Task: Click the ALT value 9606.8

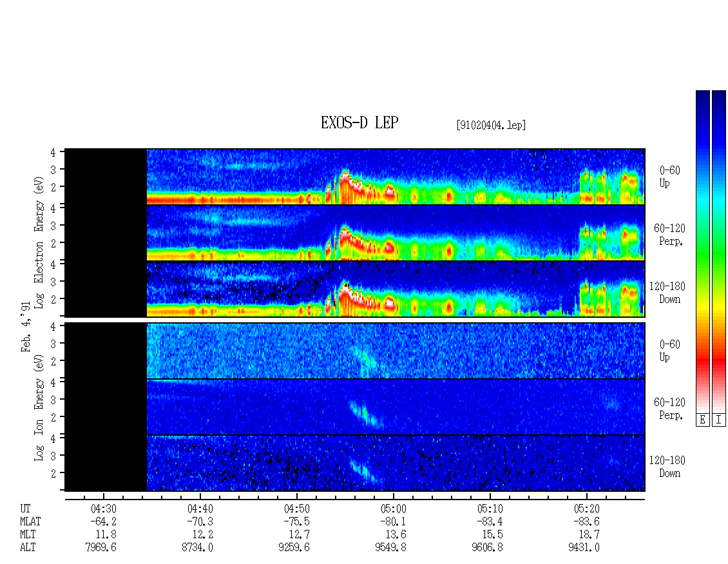Action: (487, 548)
